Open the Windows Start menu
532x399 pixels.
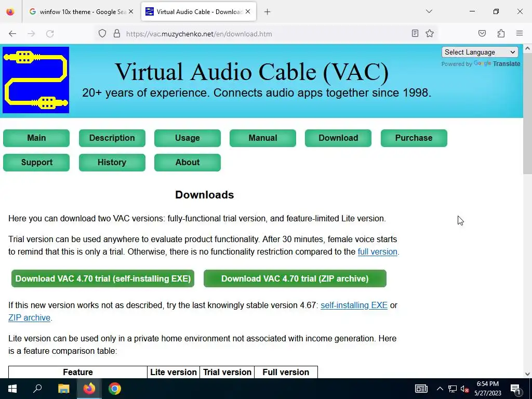[12, 389]
